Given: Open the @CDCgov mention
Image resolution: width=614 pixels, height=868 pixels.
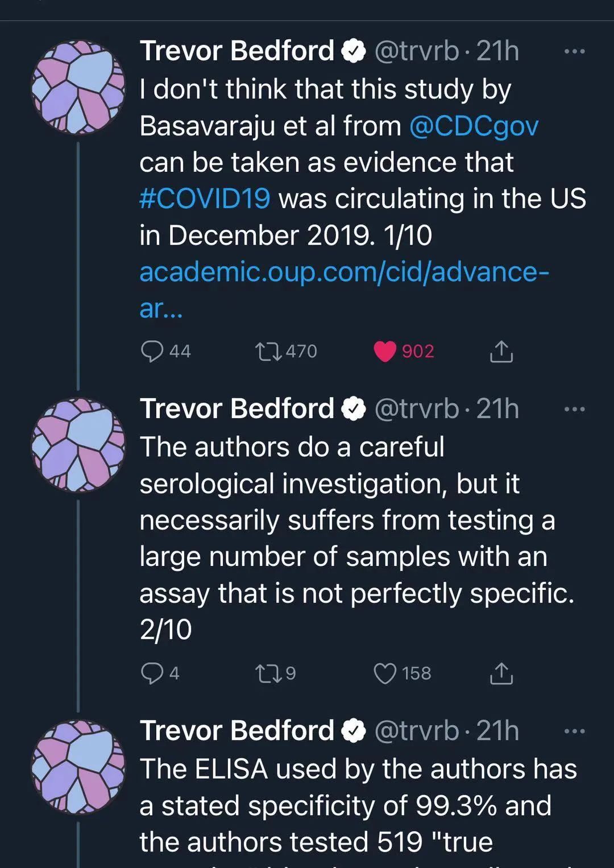Looking at the screenshot, I should [x=473, y=126].
